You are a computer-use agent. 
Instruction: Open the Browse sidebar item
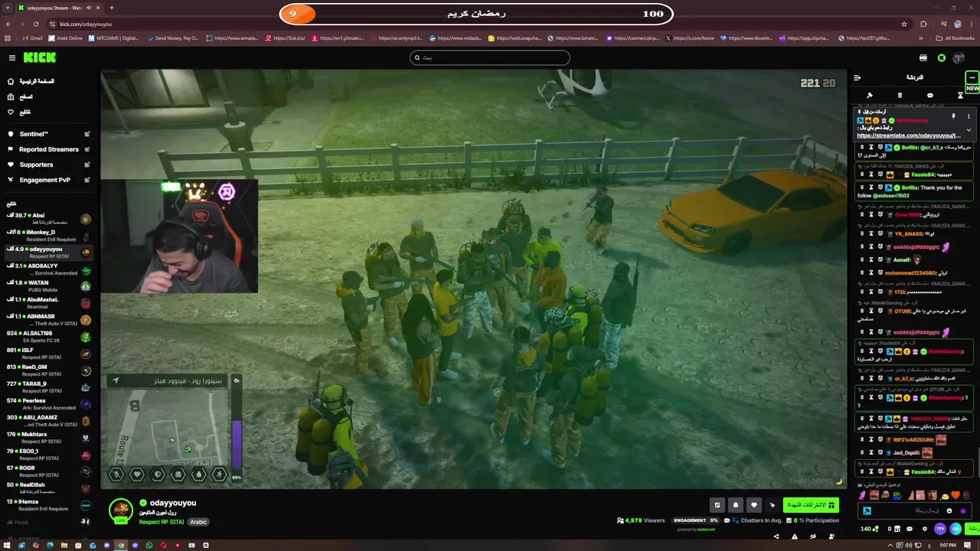tap(21, 96)
